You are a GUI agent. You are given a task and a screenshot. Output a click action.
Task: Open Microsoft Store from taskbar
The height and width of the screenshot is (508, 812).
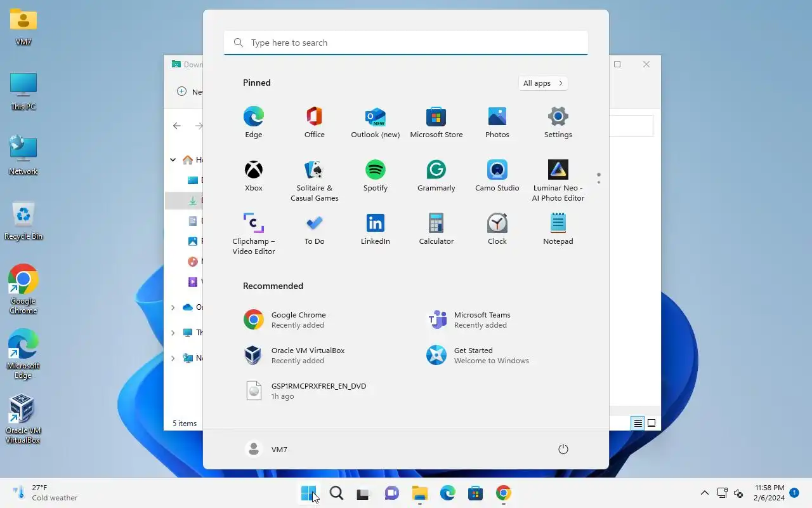(x=475, y=493)
